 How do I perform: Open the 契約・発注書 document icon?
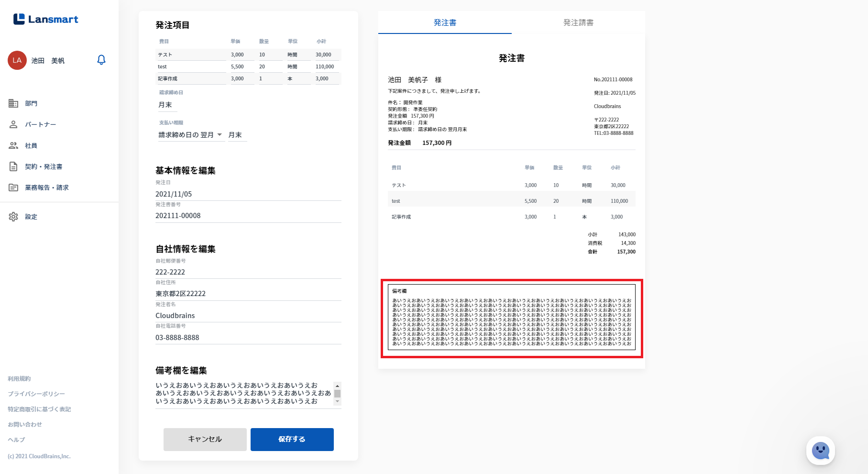tap(13, 166)
